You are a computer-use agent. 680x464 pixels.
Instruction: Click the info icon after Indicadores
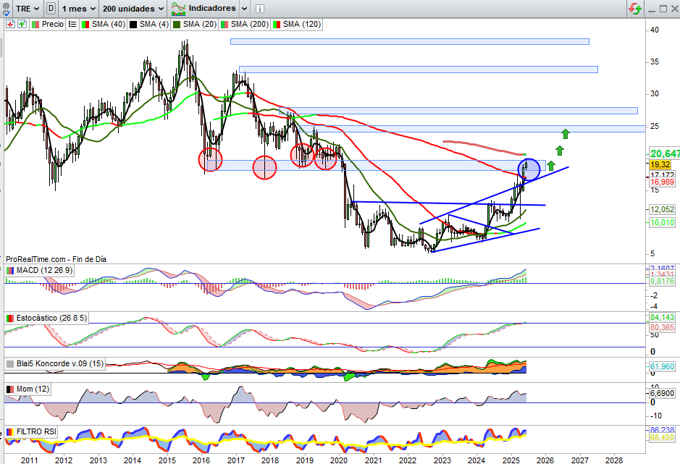259,8
